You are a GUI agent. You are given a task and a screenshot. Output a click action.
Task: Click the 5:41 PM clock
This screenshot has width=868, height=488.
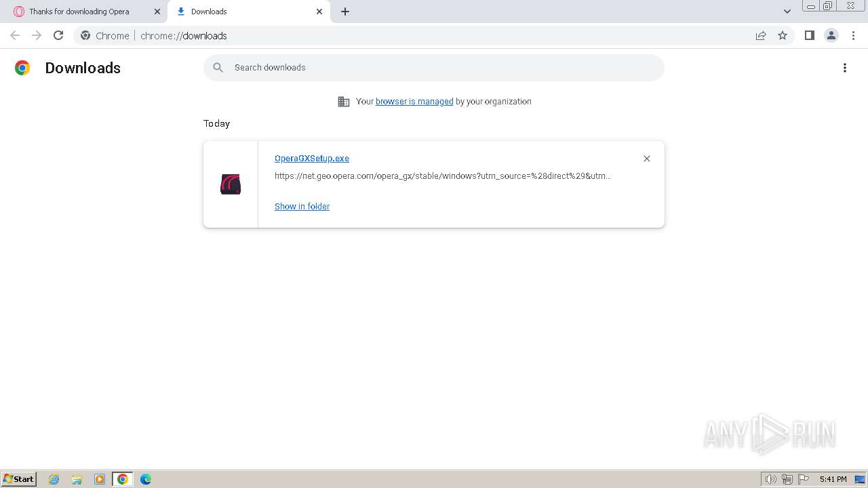[833, 479]
